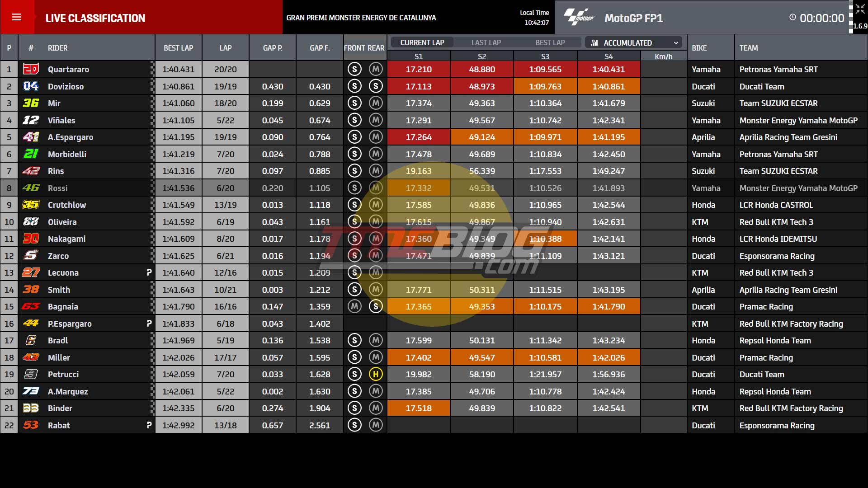This screenshot has height=488, width=868.
Task: Select rider name Rossi
Action: pos(58,188)
